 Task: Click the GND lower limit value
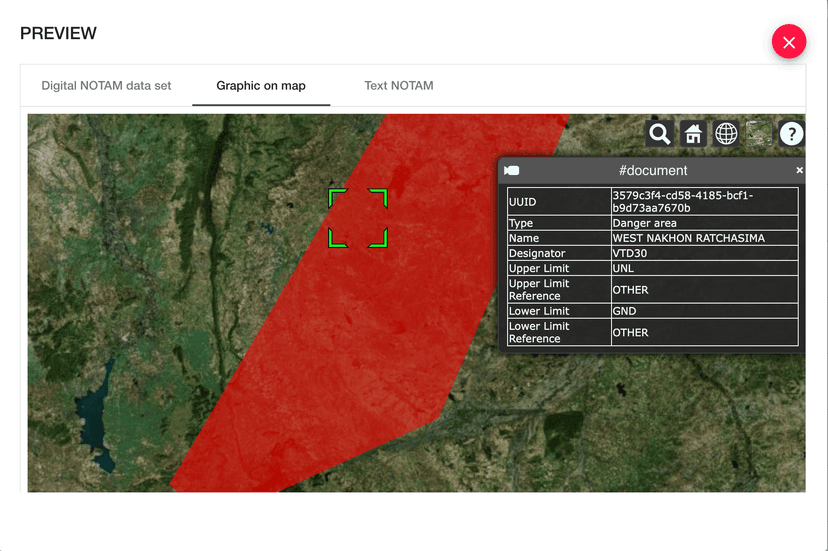pyautogui.click(x=624, y=311)
